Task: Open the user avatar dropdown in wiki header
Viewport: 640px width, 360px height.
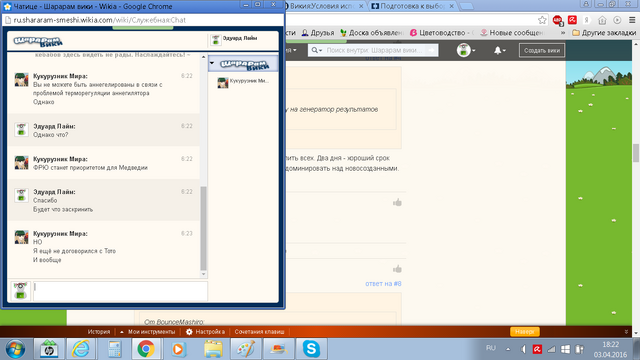Action: point(466,50)
